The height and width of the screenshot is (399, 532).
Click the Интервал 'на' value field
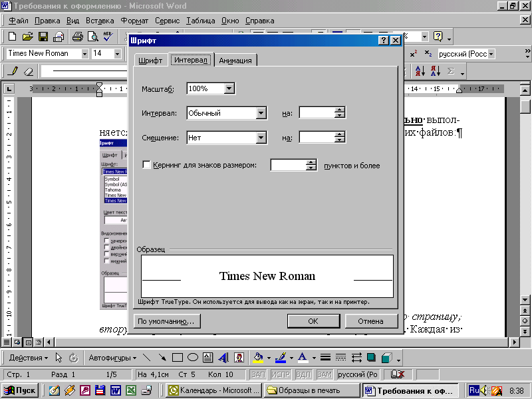click(x=317, y=112)
